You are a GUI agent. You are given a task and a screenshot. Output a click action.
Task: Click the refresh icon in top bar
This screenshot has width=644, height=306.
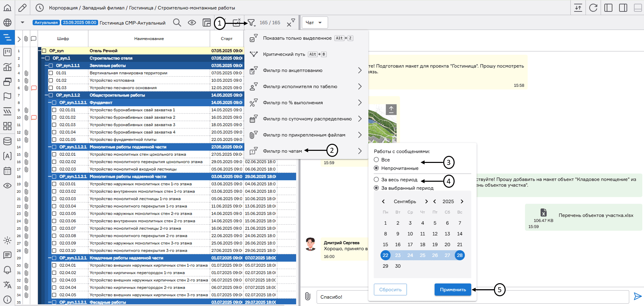point(593,8)
